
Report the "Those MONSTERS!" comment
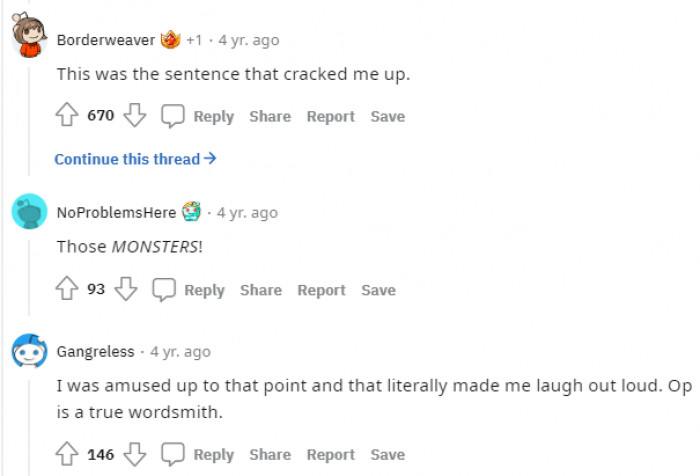coord(321,290)
